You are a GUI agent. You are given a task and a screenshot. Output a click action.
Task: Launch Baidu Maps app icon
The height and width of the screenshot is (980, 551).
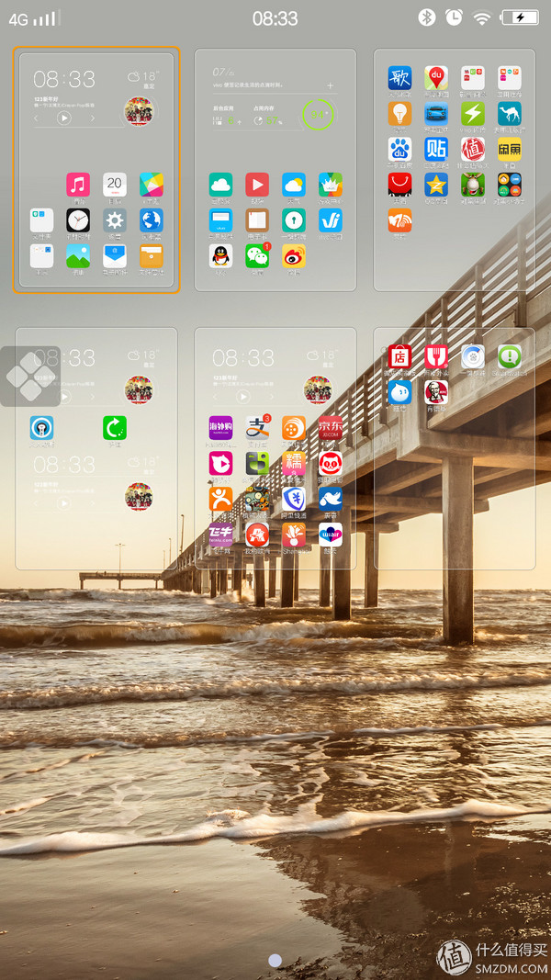coord(436,78)
